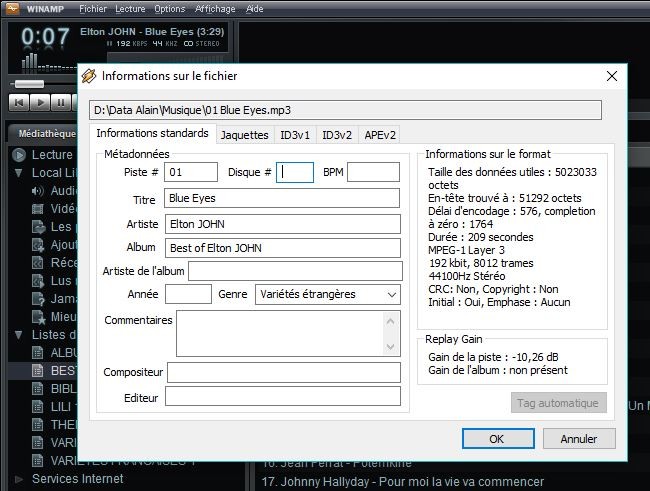
Task: Click the BPM input field
Action: (x=374, y=172)
